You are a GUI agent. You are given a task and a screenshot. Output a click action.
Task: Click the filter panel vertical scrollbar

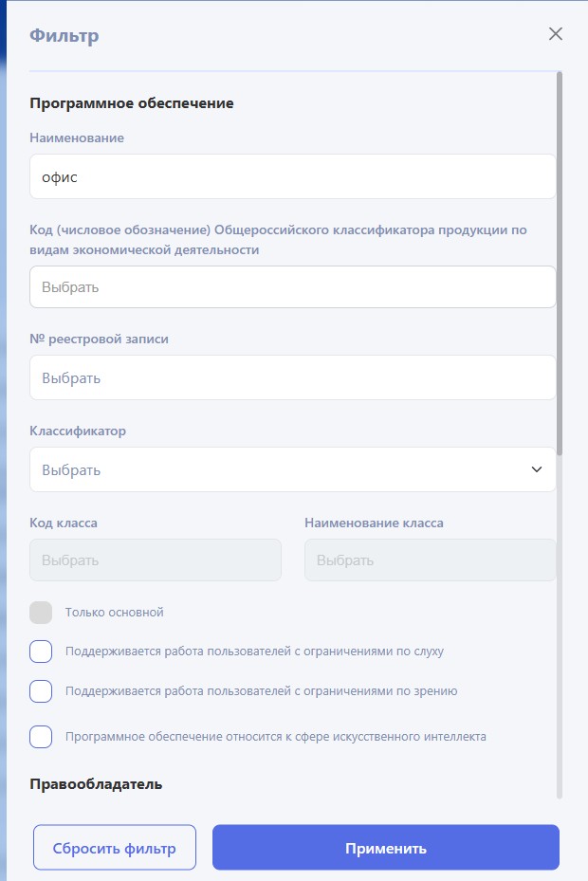(560, 264)
